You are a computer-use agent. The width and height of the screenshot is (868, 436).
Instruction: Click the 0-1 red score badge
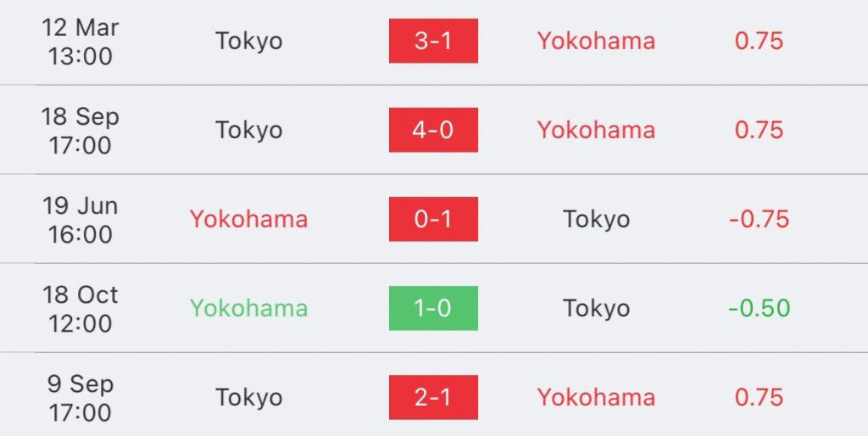tap(433, 220)
